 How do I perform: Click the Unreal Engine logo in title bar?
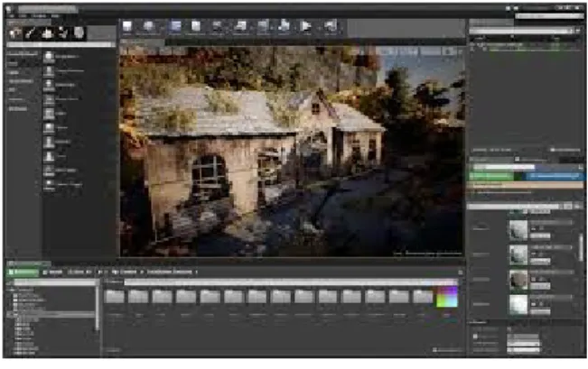click(x=9, y=8)
